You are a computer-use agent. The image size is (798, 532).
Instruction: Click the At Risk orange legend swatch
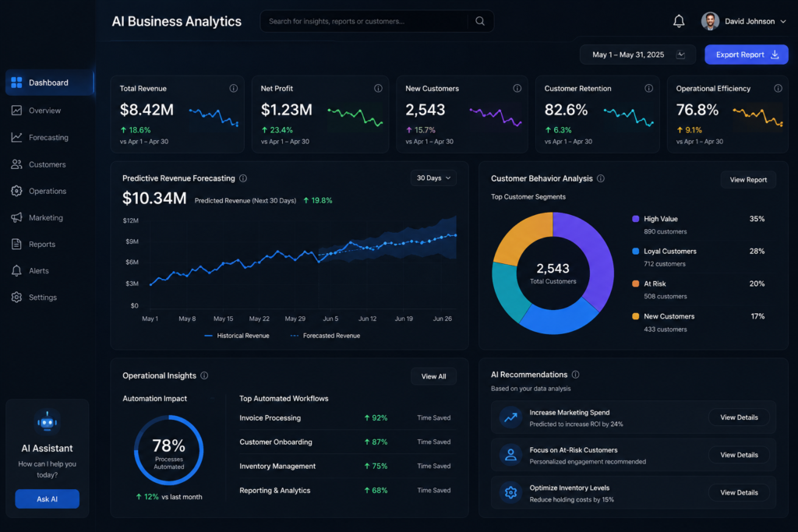pos(636,284)
